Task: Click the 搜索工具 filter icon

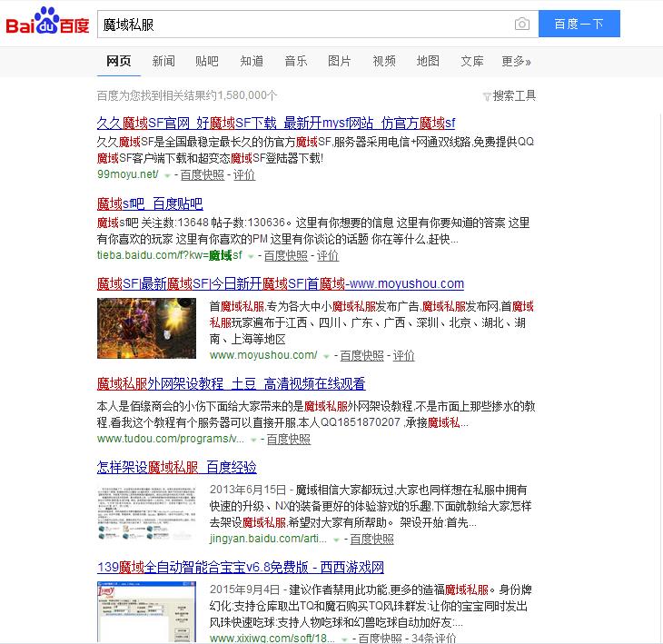Action: [487, 97]
